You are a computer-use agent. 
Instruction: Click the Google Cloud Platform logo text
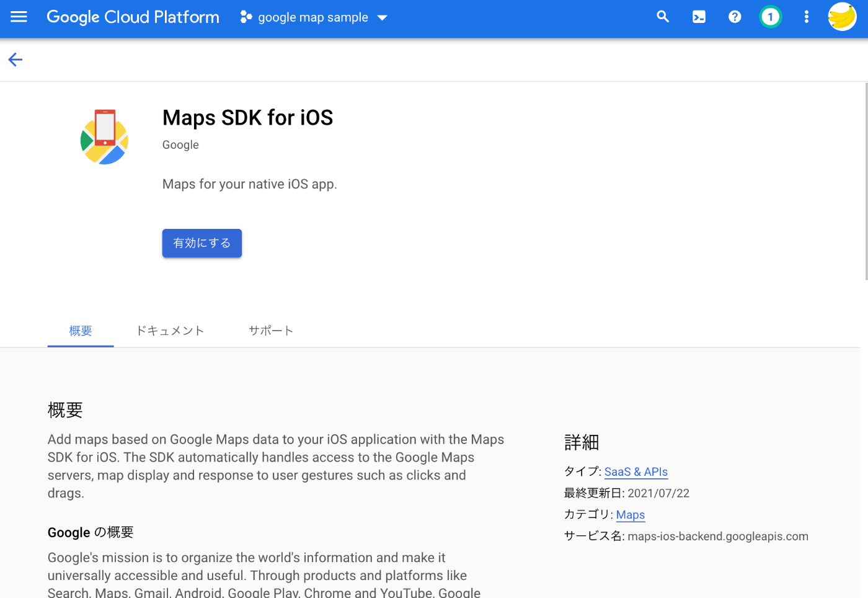(x=133, y=17)
